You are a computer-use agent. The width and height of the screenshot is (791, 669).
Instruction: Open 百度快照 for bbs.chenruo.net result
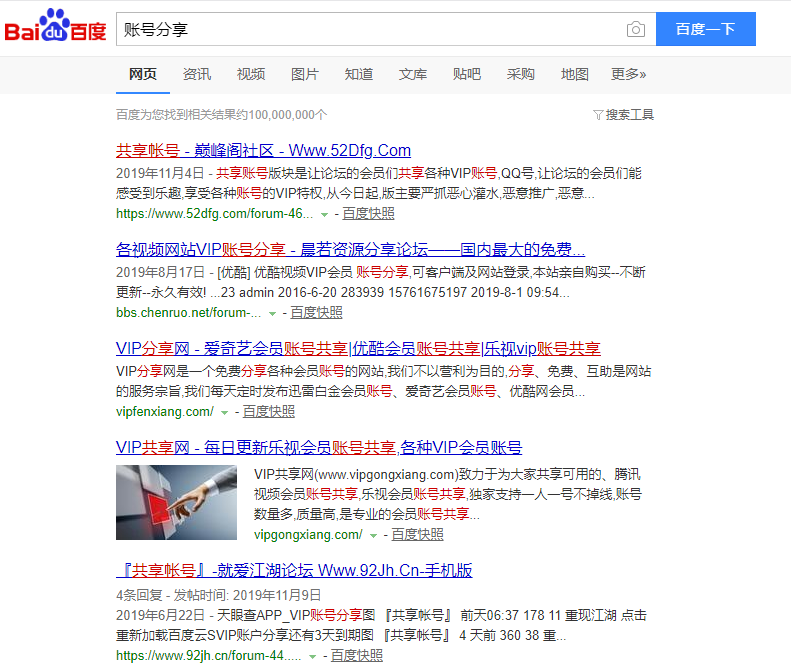(x=316, y=313)
